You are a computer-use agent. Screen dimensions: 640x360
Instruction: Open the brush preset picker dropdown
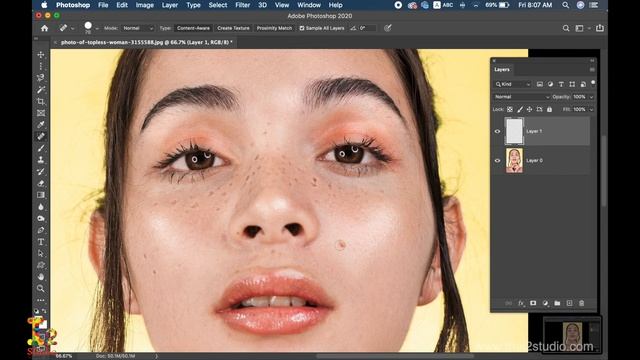[x=97, y=29]
